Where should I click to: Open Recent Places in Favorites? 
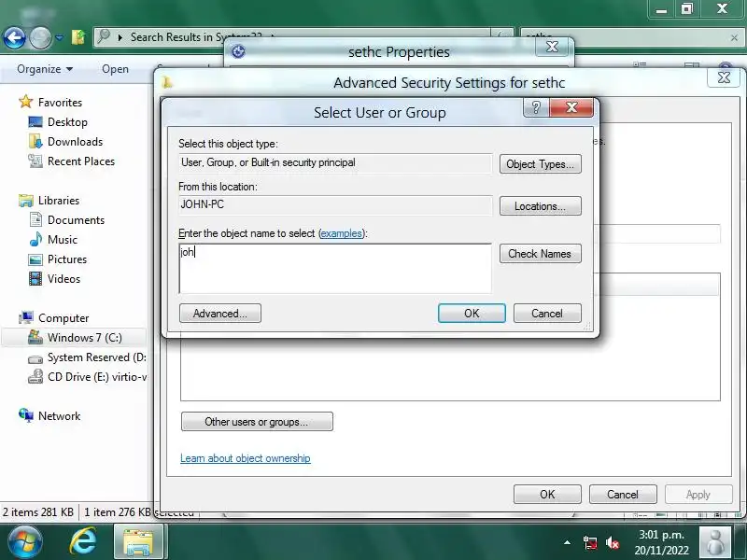81,161
